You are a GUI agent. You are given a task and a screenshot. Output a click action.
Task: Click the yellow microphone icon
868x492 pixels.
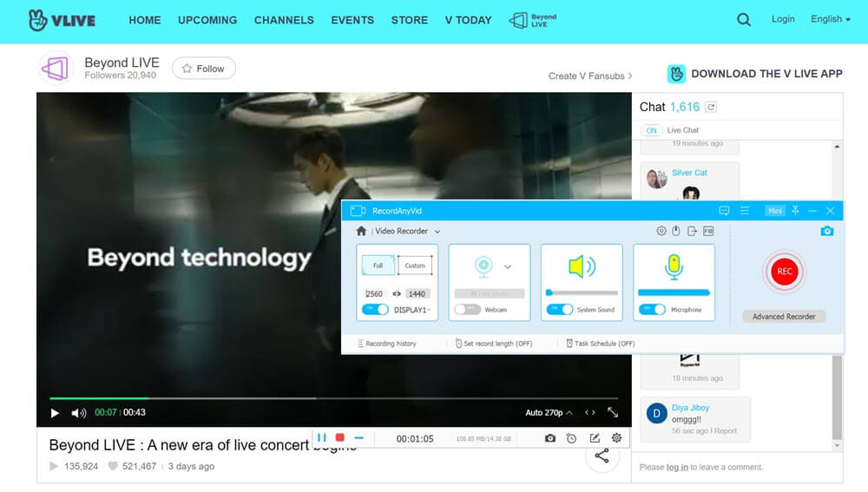[674, 266]
